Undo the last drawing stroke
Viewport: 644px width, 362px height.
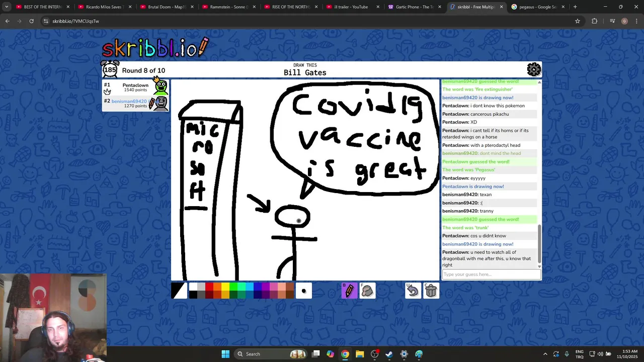pos(413,291)
